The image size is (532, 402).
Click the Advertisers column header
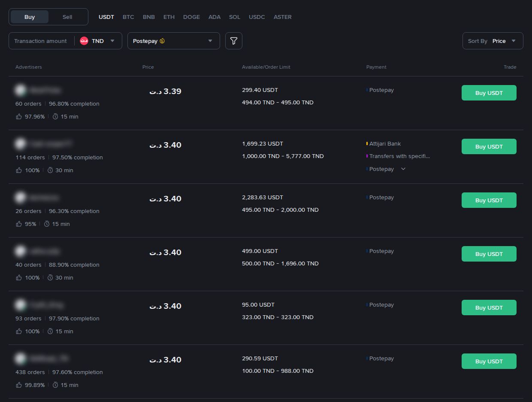coord(29,67)
